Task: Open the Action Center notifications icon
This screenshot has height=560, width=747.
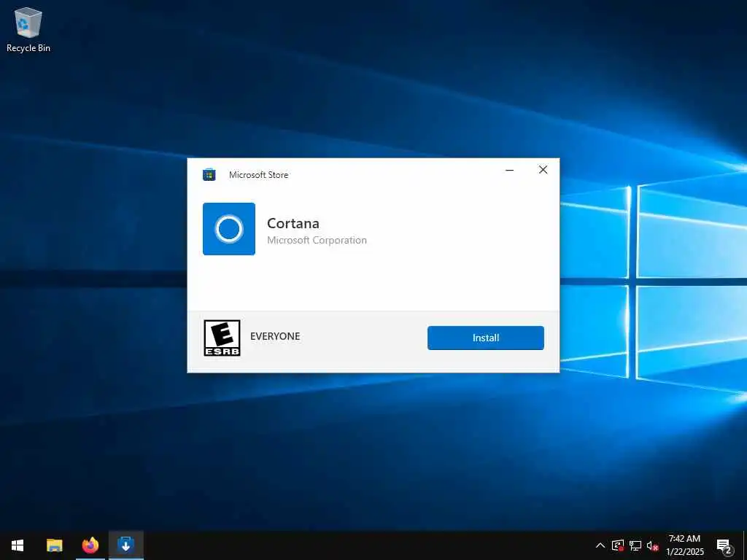Action: click(x=724, y=545)
